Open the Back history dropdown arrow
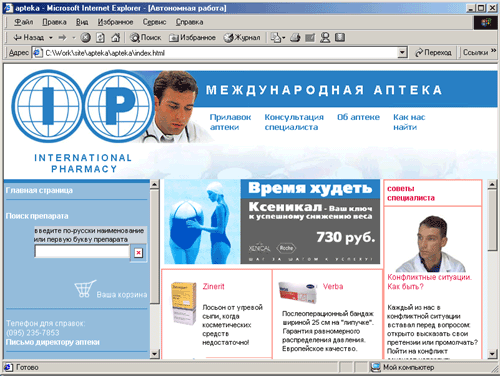Image resolution: width=500 pixels, height=376 pixels. (51, 38)
